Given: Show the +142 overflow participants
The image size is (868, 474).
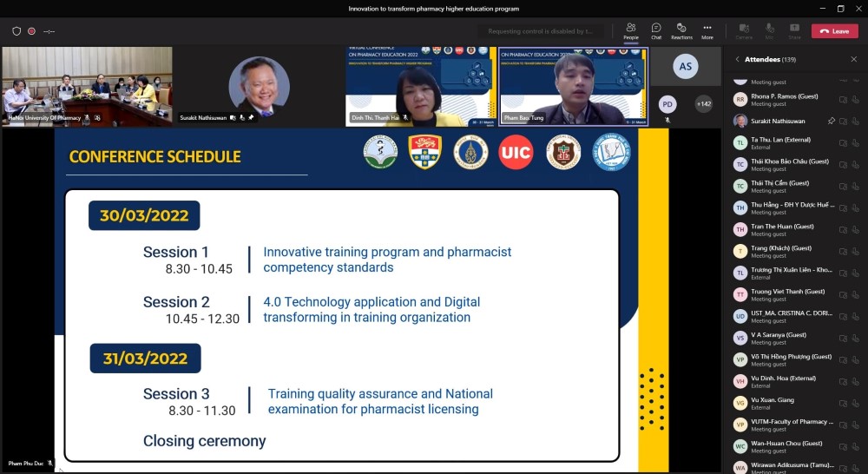Looking at the screenshot, I should pos(704,104).
